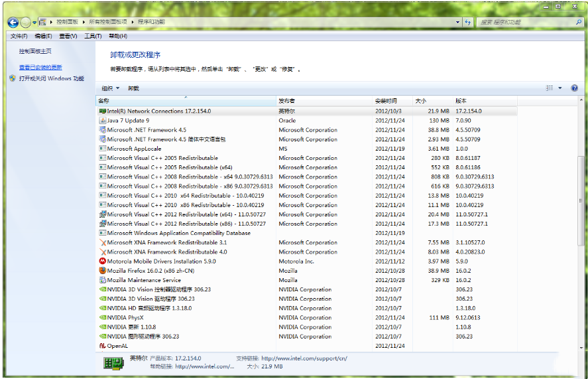Click 打开或关闭 Windows 功能 link

pos(51,78)
